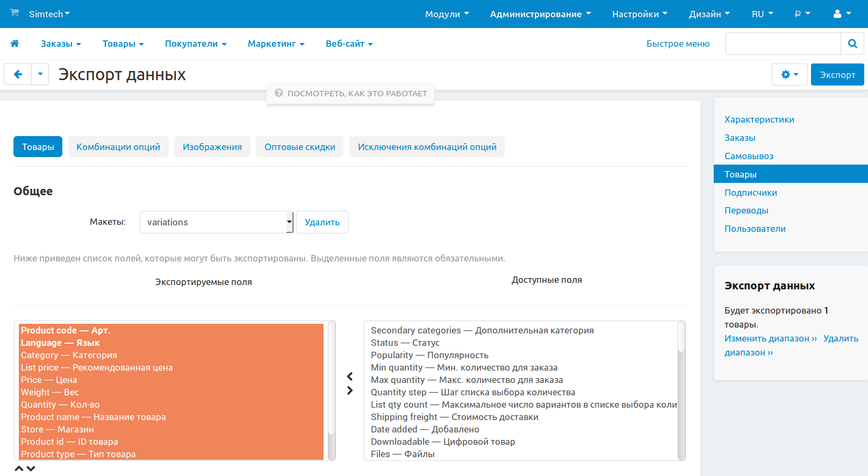Image resolution: width=868 pixels, height=476 pixels.
Task: Click the back arrow button
Action: pos(18,74)
